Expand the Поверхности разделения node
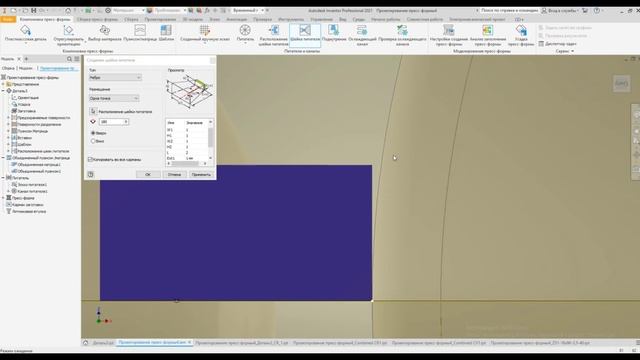Image resolution: width=640 pixels, height=360 pixels. coord(8,124)
